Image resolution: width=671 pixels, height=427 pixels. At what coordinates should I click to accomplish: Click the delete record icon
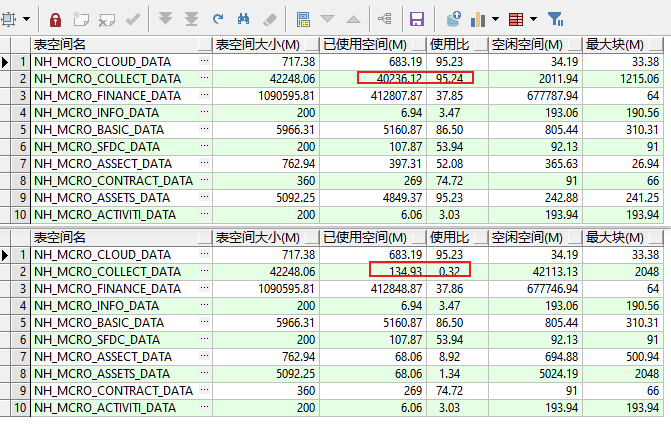point(107,19)
